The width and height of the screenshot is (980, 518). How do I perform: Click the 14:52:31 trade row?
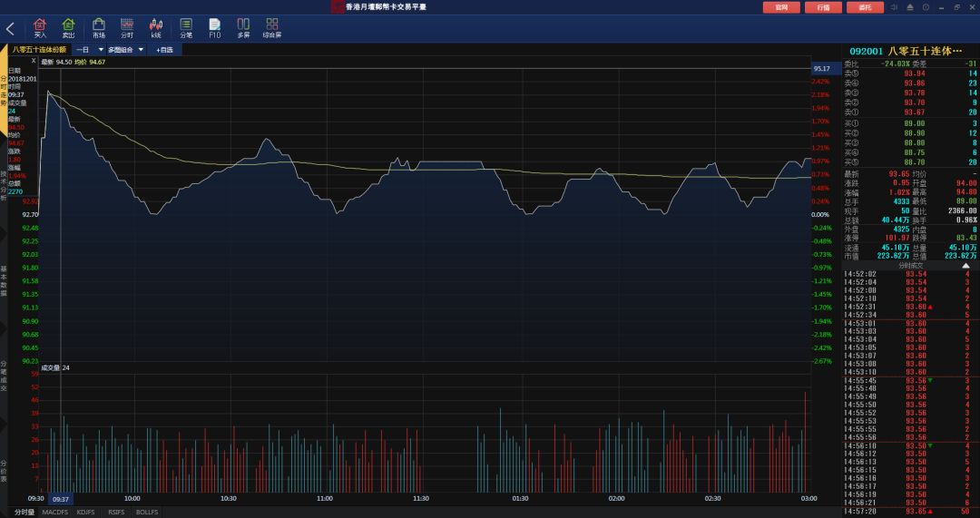coord(910,307)
